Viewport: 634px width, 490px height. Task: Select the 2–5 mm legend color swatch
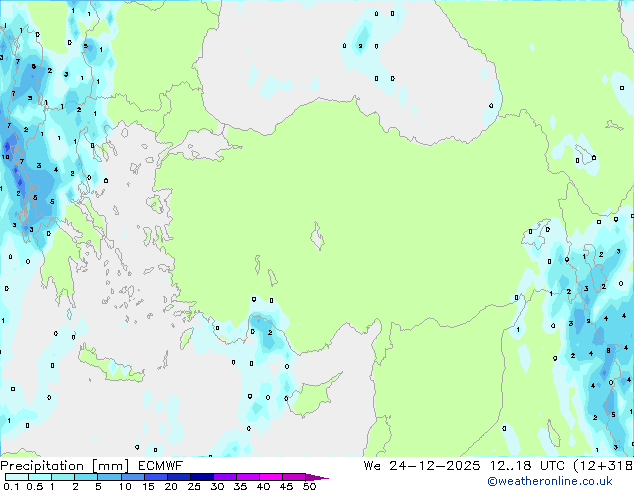pos(86,477)
